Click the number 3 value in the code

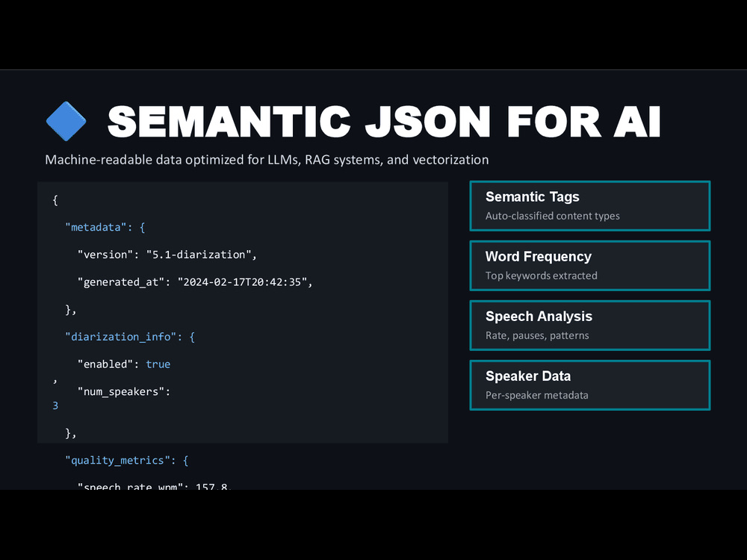click(x=55, y=405)
